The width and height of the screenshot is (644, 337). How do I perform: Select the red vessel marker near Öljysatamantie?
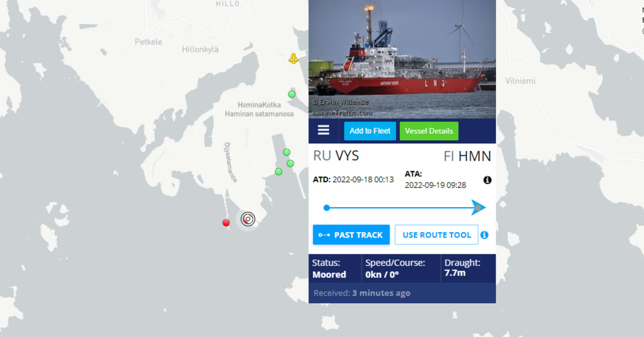(x=226, y=223)
